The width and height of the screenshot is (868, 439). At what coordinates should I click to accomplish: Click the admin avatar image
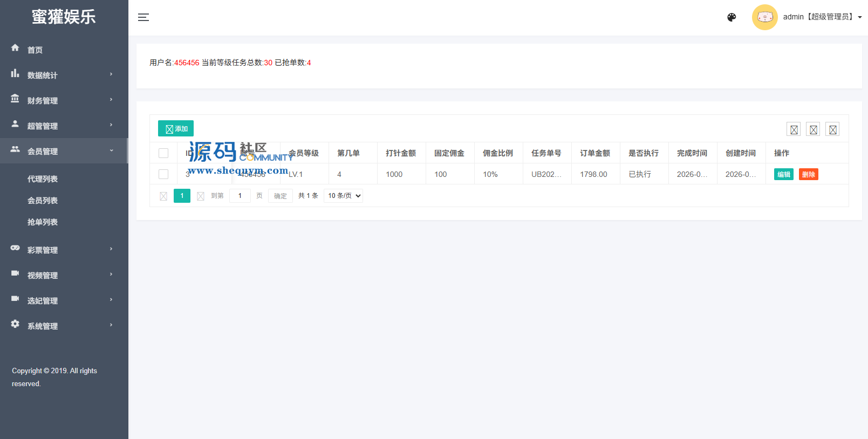point(764,17)
